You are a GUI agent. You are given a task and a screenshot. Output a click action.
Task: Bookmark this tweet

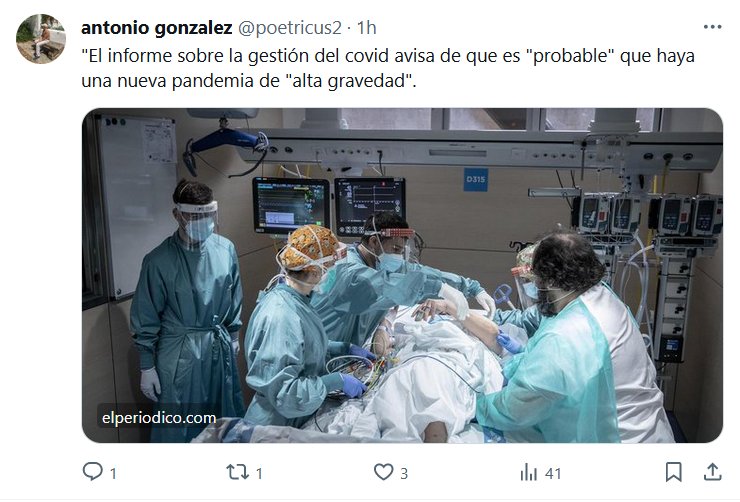673,472
